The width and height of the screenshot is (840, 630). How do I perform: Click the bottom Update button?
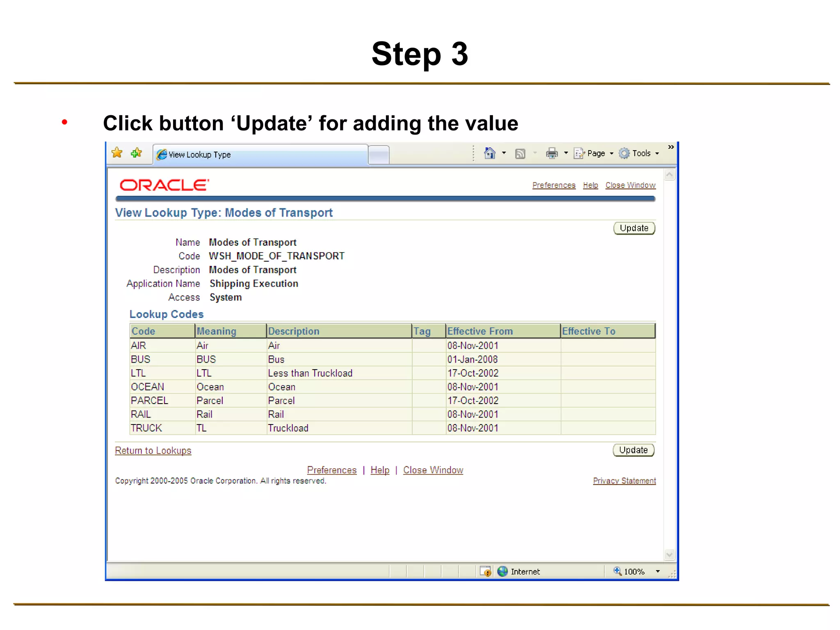tap(633, 450)
